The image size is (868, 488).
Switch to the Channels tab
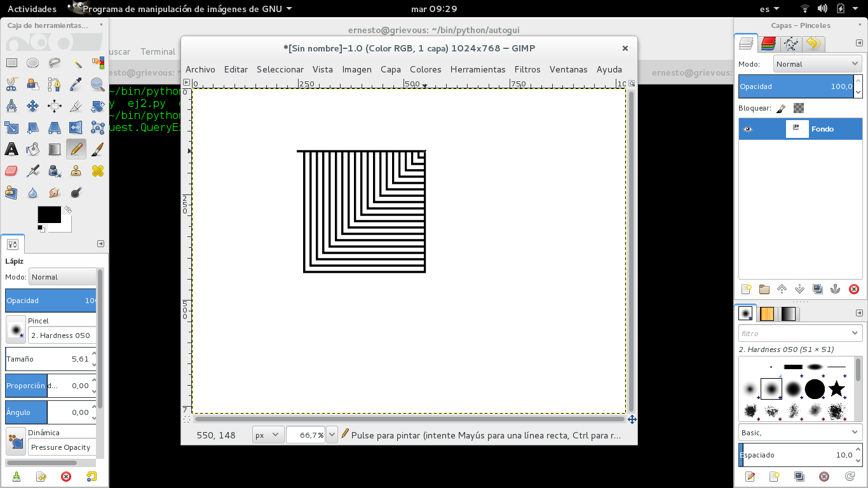point(768,44)
